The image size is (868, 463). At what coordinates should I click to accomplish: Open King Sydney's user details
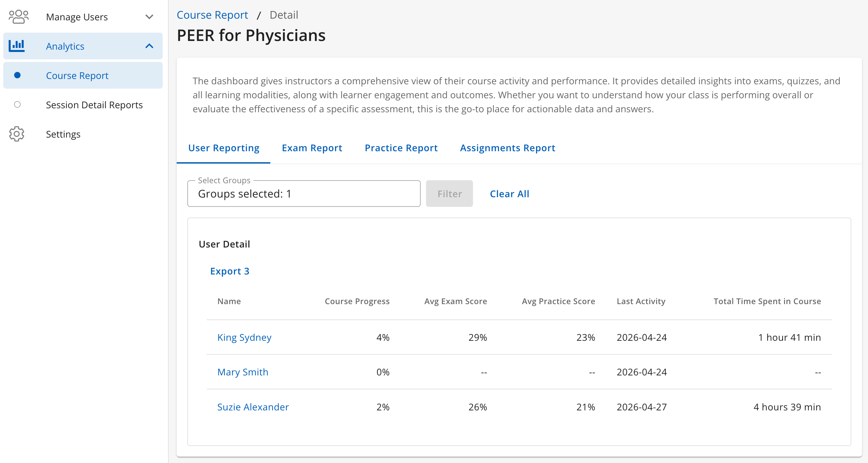244,337
